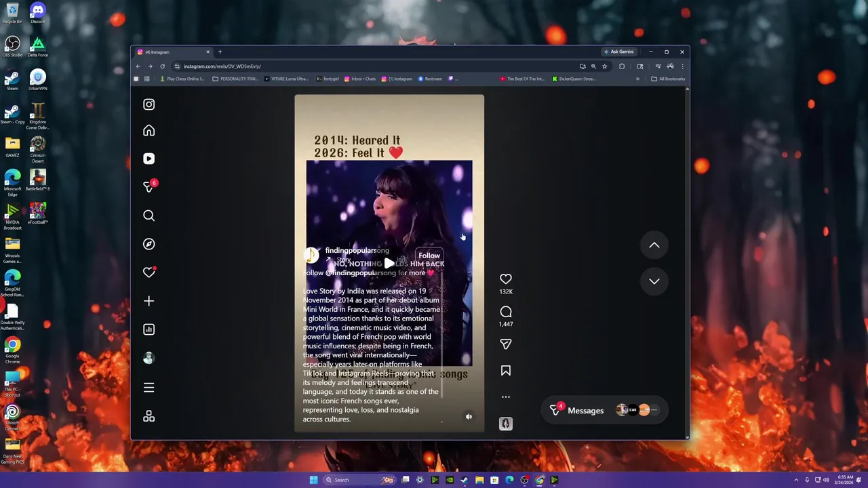Reload the Instagram page
Image resolution: width=868 pixels, height=488 pixels.
pyautogui.click(x=162, y=66)
